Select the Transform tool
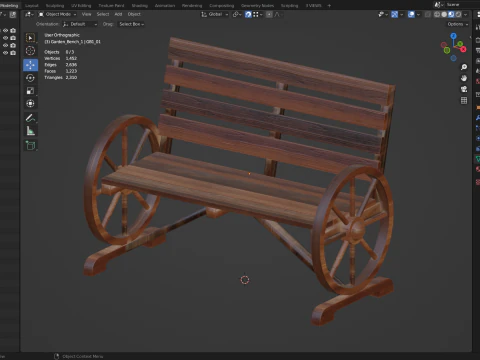 (30, 103)
